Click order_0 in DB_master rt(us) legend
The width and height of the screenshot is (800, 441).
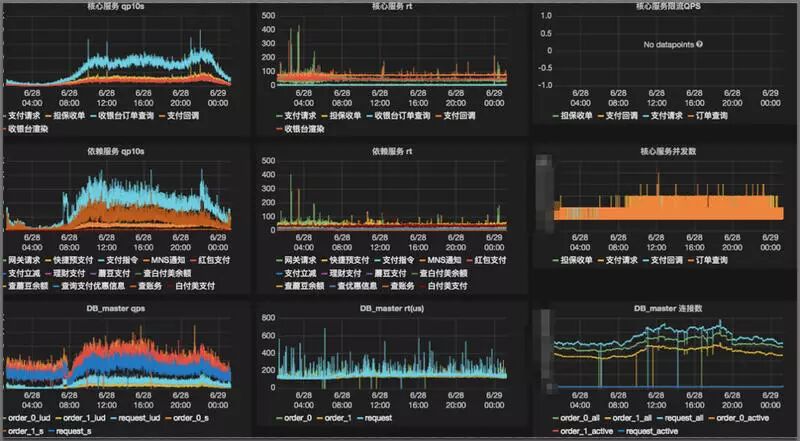tap(298, 418)
